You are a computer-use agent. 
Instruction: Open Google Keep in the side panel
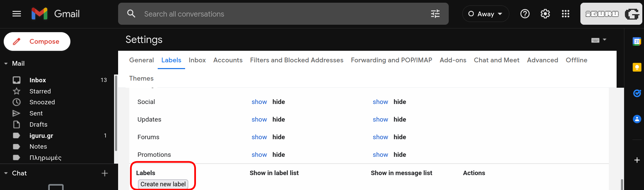point(637,67)
